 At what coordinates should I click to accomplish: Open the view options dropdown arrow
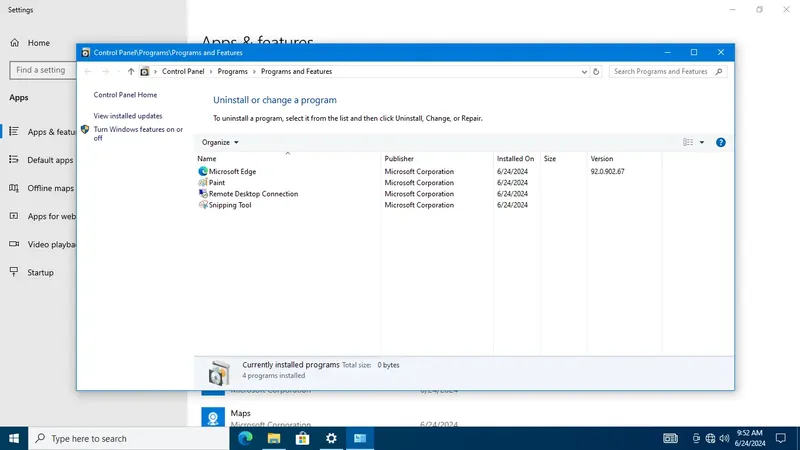702,142
